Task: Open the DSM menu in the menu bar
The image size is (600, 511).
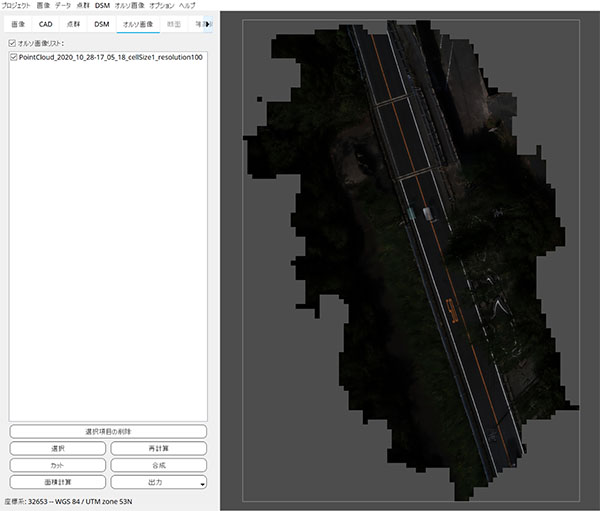Action: click(x=102, y=5)
